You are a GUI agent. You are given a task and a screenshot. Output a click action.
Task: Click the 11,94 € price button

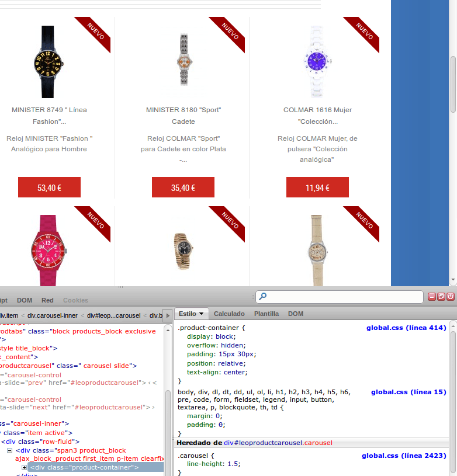tap(318, 187)
